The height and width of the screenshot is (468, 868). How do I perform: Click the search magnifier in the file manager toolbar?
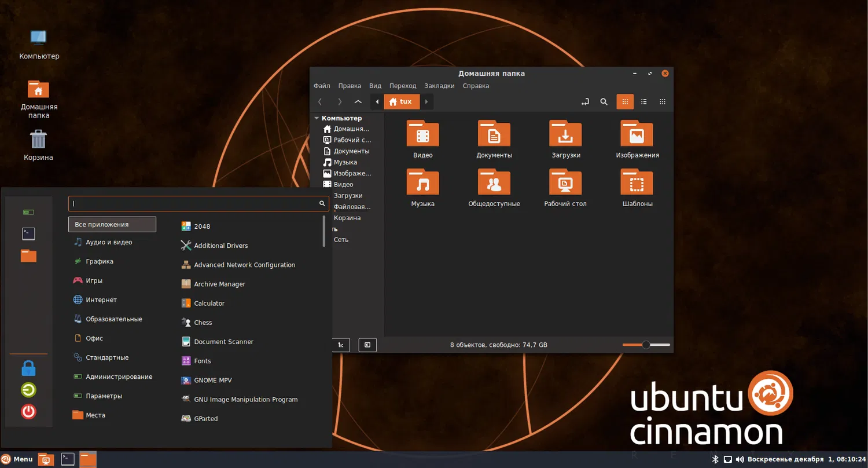(x=604, y=102)
